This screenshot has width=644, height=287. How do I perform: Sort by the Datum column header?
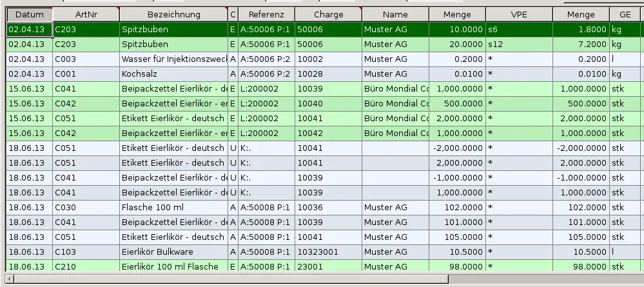click(x=30, y=15)
